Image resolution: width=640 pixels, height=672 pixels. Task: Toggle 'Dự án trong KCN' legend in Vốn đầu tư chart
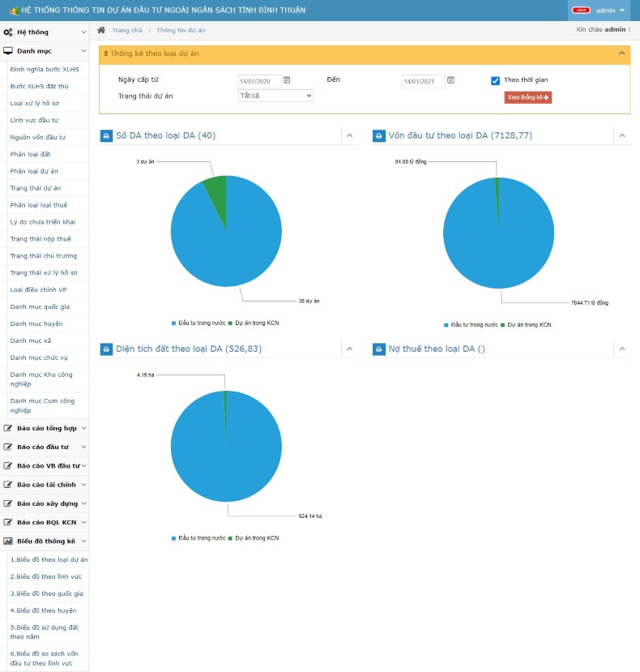(x=527, y=324)
